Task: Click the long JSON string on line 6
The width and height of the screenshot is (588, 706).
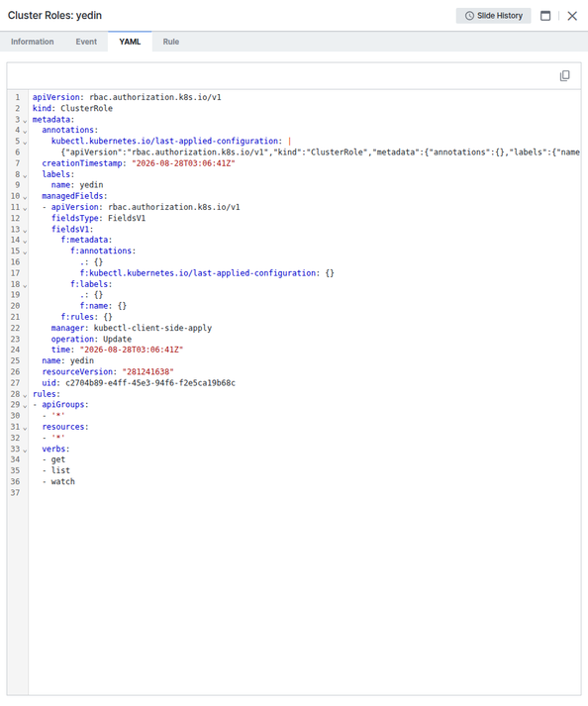Action: 320,152
